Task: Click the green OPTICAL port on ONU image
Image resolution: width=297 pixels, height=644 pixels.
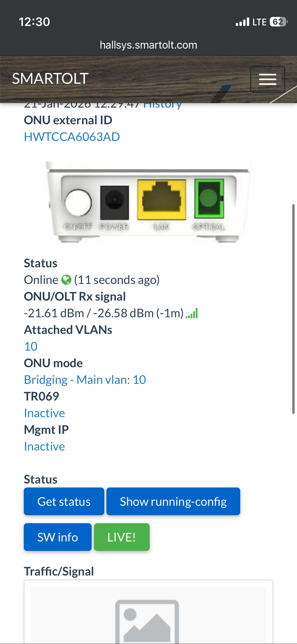Action: coord(209,198)
